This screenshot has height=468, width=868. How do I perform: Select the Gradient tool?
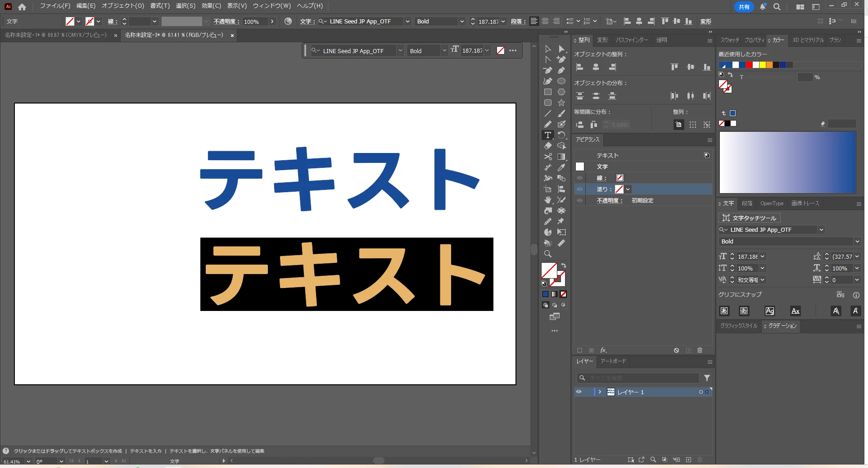561,157
